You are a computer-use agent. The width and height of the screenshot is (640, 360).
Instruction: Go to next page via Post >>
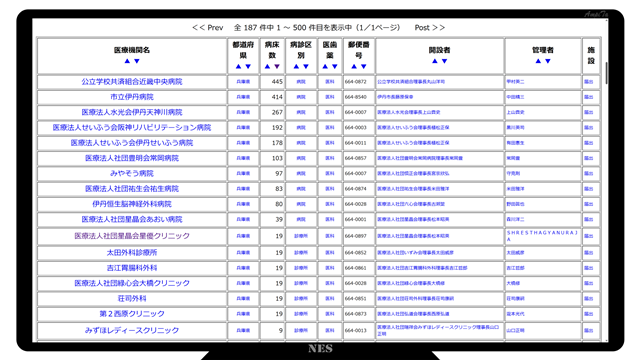[x=430, y=28]
